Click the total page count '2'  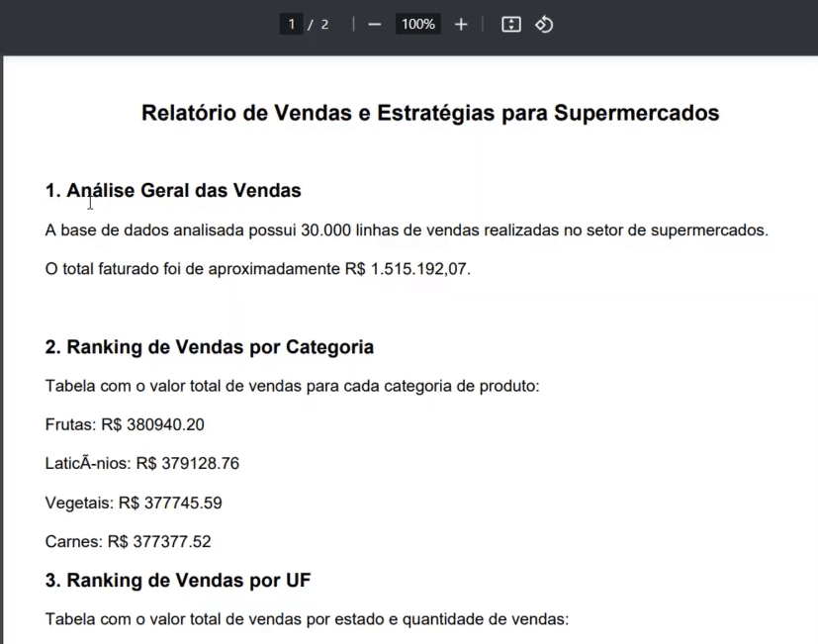point(324,25)
